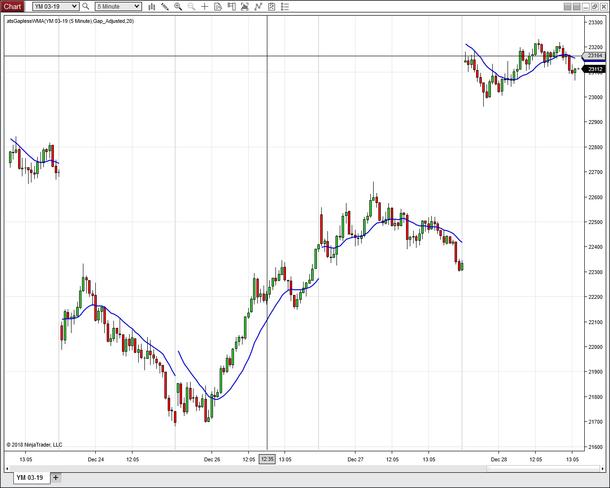
Task: Open the indicators zigzag line icon
Action: click(x=258, y=7)
